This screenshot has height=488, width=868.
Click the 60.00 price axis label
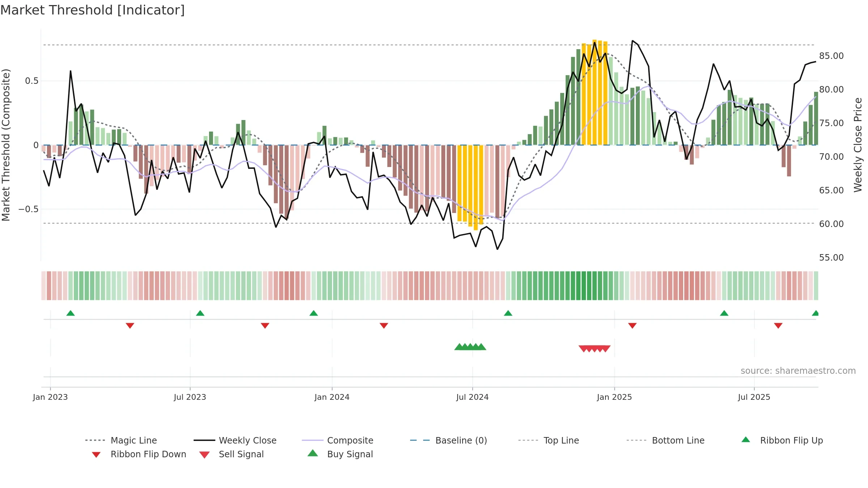pos(831,224)
